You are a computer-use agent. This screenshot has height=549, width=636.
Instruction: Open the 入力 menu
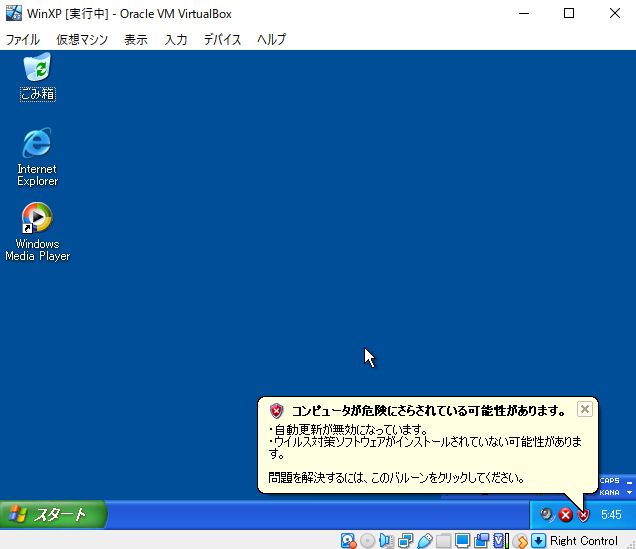point(176,39)
